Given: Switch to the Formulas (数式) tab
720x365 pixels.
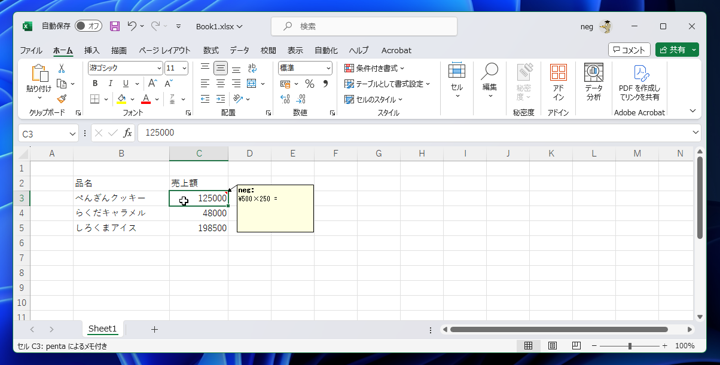Looking at the screenshot, I should [x=211, y=51].
